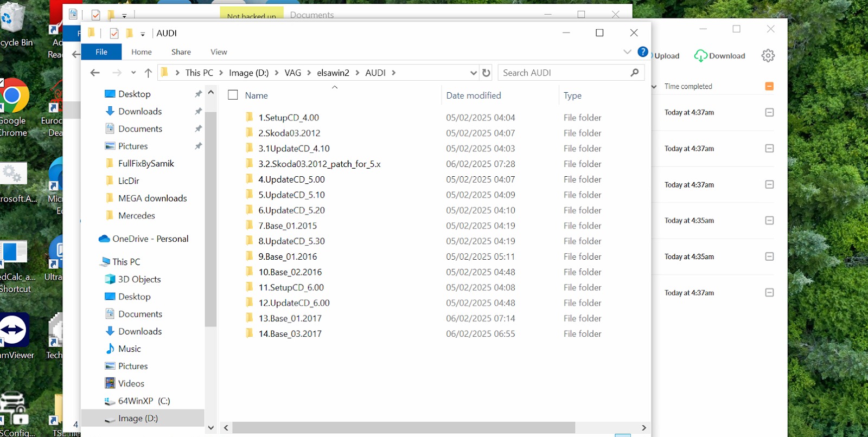Click the Search AUDI input field
The height and width of the screenshot is (437, 868).
click(x=564, y=73)
